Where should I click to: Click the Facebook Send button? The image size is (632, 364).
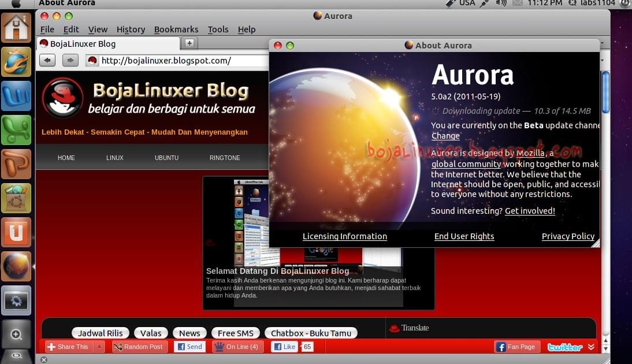coord(190,347)
